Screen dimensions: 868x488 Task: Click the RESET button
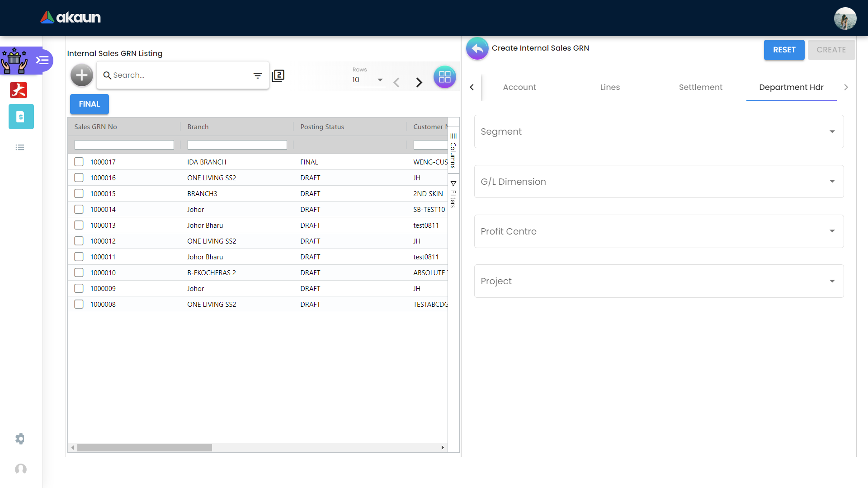pos(784,50)
